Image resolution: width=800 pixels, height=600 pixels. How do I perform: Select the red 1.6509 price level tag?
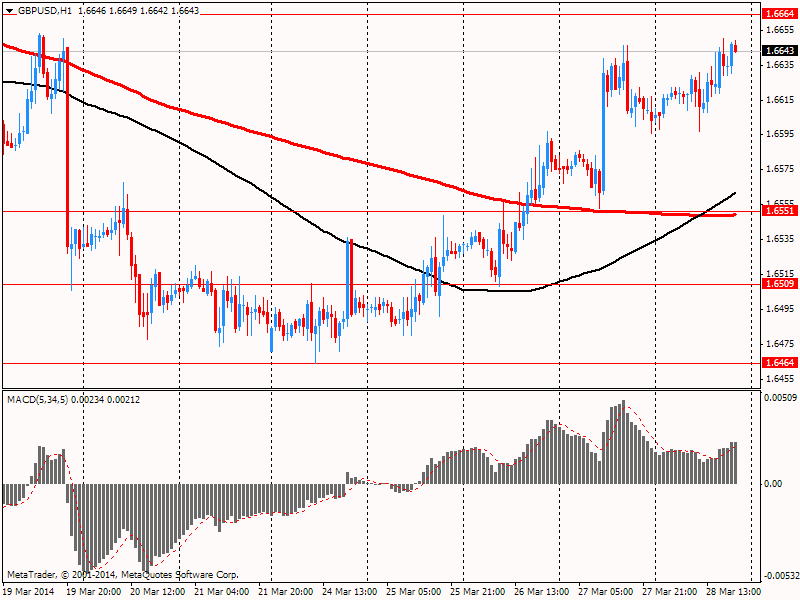pos(779,284)
